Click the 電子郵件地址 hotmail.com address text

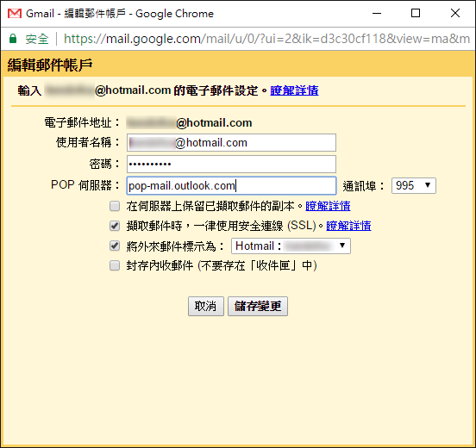pyautogui.click(x=189, y=123)
